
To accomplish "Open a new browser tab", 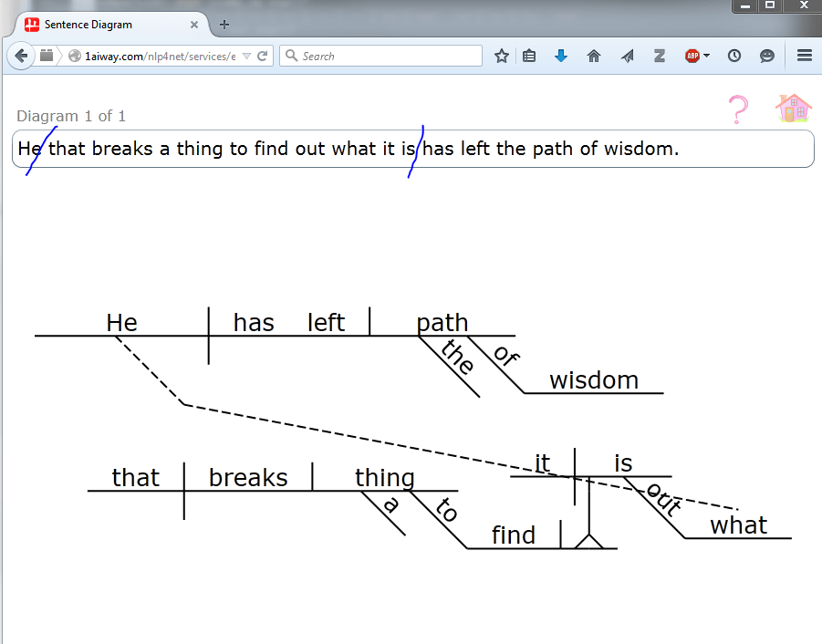I will (x=224, y=25).
